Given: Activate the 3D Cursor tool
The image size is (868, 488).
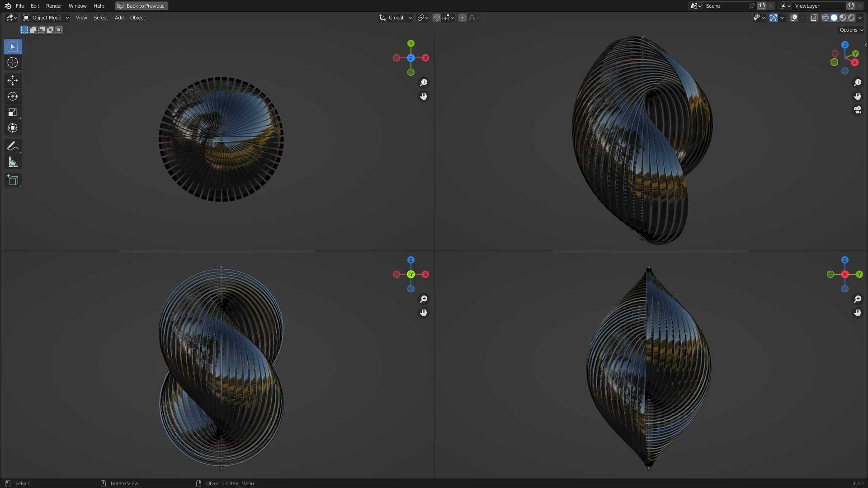Looking at the screenshot, I should click(x=13, y=62).
